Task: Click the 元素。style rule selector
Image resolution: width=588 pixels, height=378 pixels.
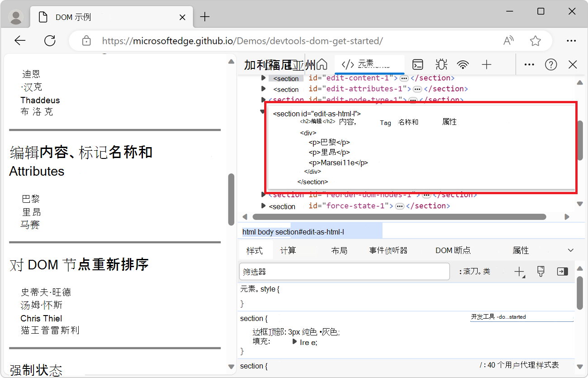Action: [x=260, y=289]
